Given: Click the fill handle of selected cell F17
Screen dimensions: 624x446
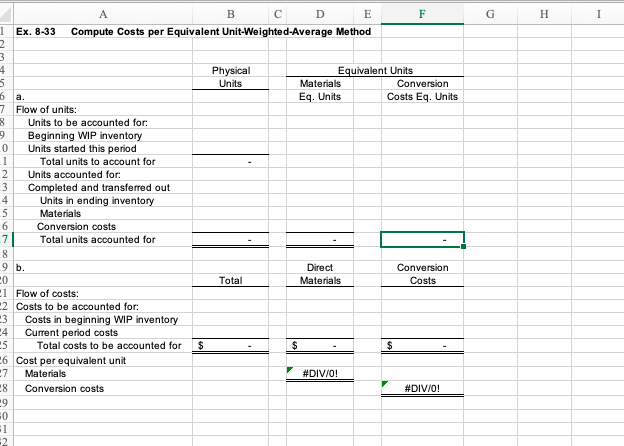Looking at the screenshot, I should coord(463,247).
